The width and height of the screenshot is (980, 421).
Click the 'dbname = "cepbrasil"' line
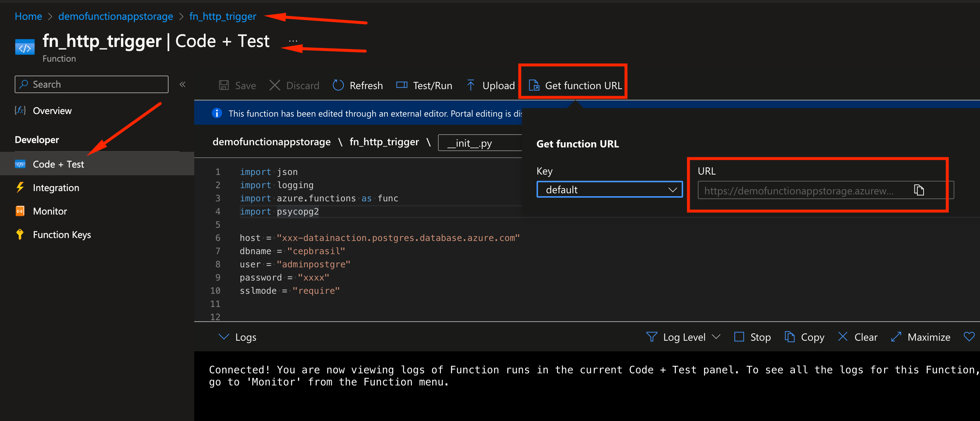[x=292, y=251]
